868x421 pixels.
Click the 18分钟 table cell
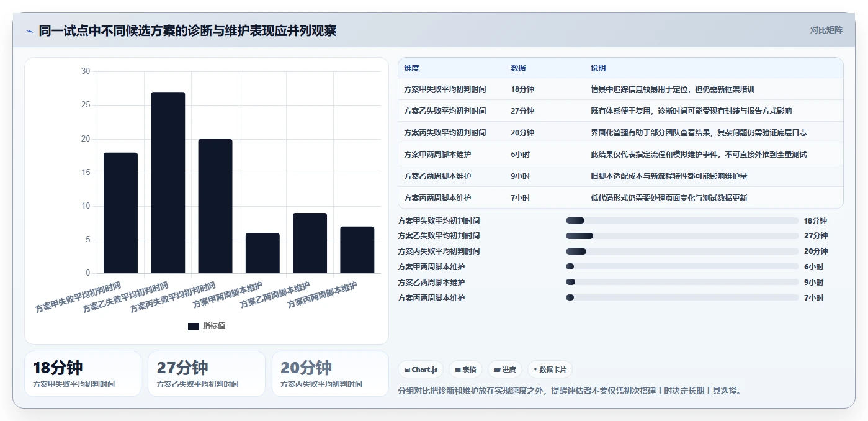pos(522,89)
